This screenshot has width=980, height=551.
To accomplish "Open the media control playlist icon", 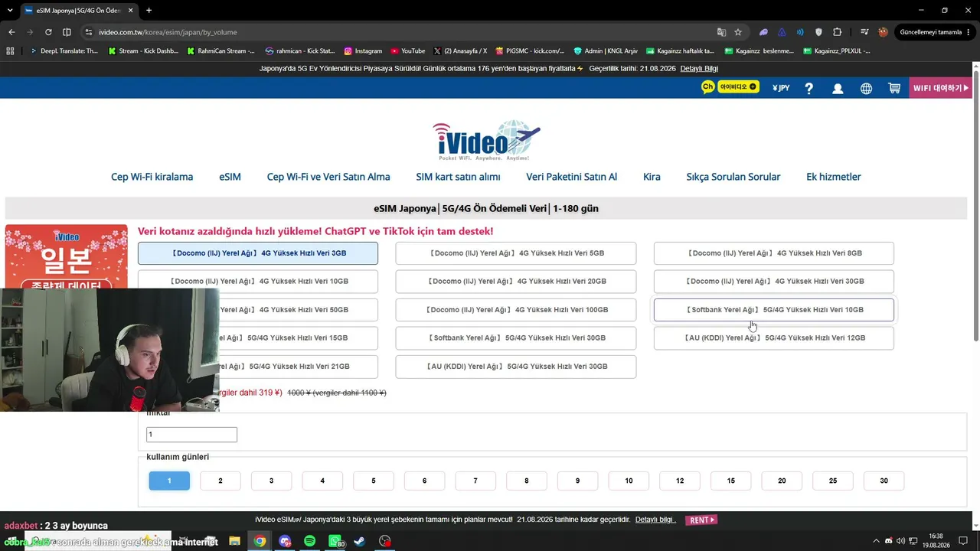I will pos(864,32).
